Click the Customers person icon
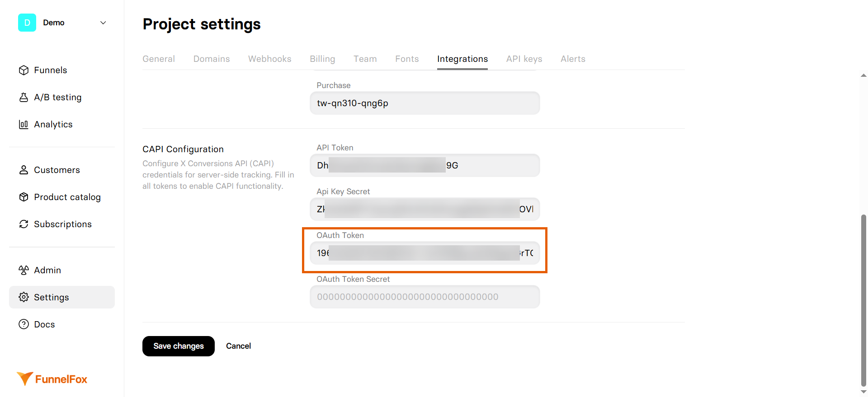Image resolution: width=868 pixels, height=397 pixels. [24, 170]
